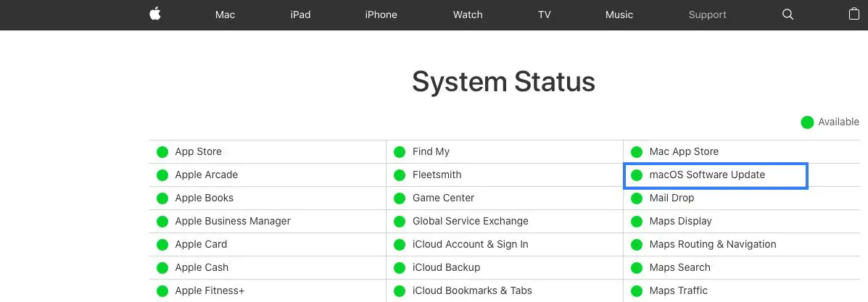Open the iPhone navigation item
This screenshot has width=868, height=302.
click(381, 14)
